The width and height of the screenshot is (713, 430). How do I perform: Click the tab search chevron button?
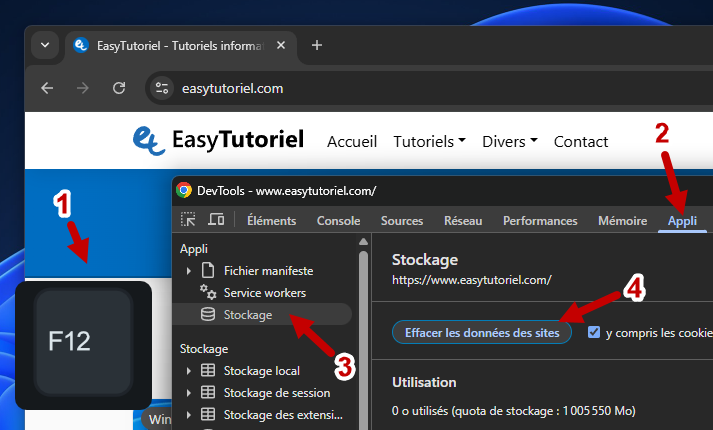coord(45,45)
